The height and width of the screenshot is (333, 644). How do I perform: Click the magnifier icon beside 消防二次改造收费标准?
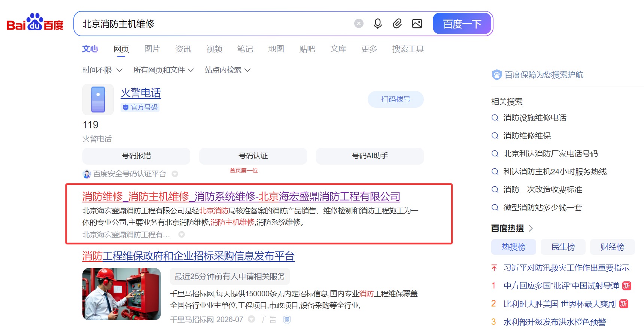click(x=495, y=190)
